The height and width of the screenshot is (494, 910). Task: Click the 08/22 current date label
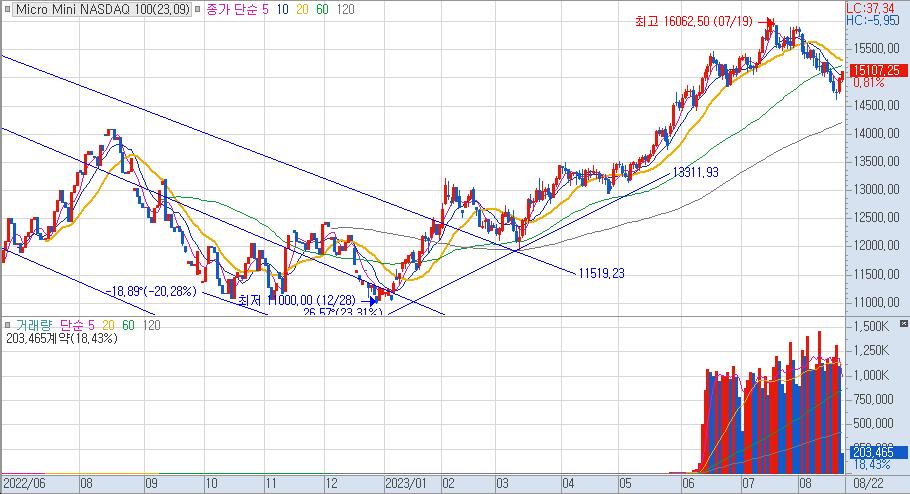pos(868,484)
